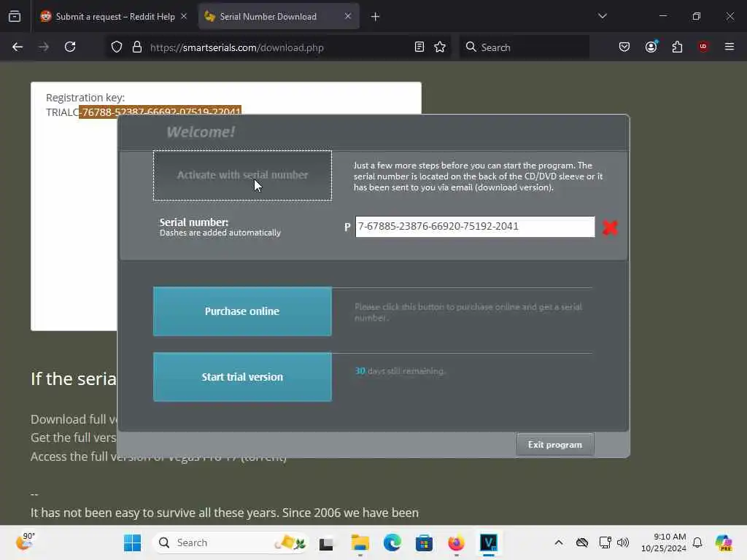Close the Serial Number Download tab

pyautogui.click(x=348, y=16)
